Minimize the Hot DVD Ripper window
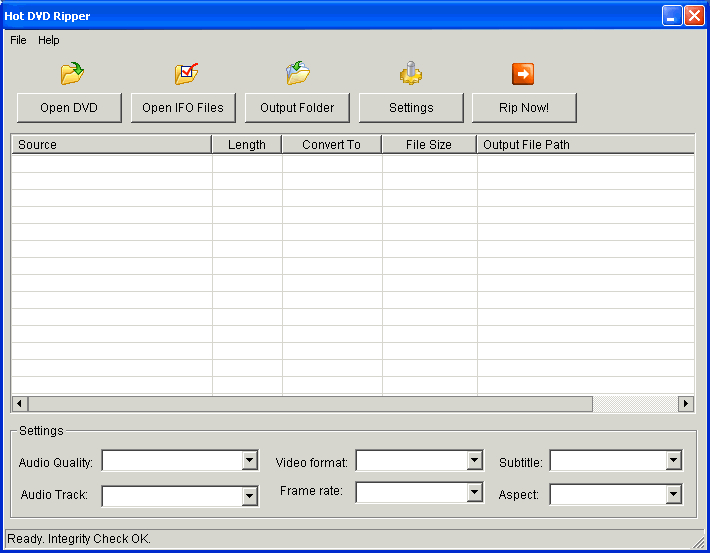 click(x=672, y=16)
